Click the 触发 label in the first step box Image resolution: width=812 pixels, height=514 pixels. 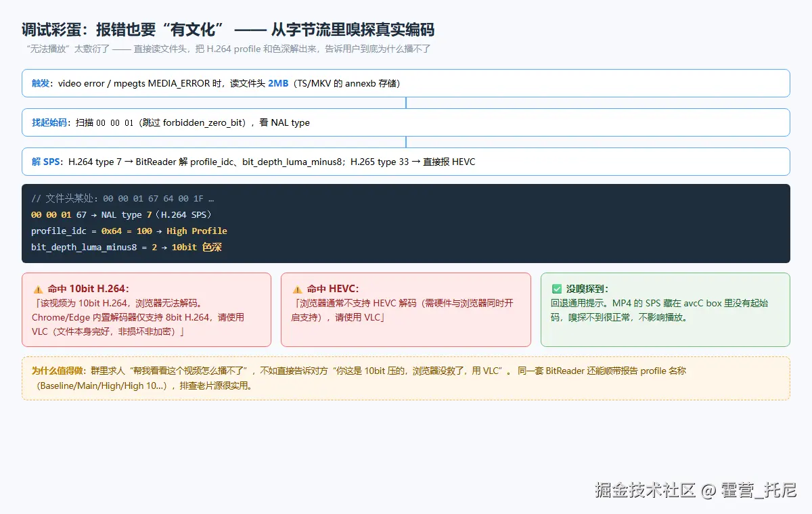(x=41, y=83)
